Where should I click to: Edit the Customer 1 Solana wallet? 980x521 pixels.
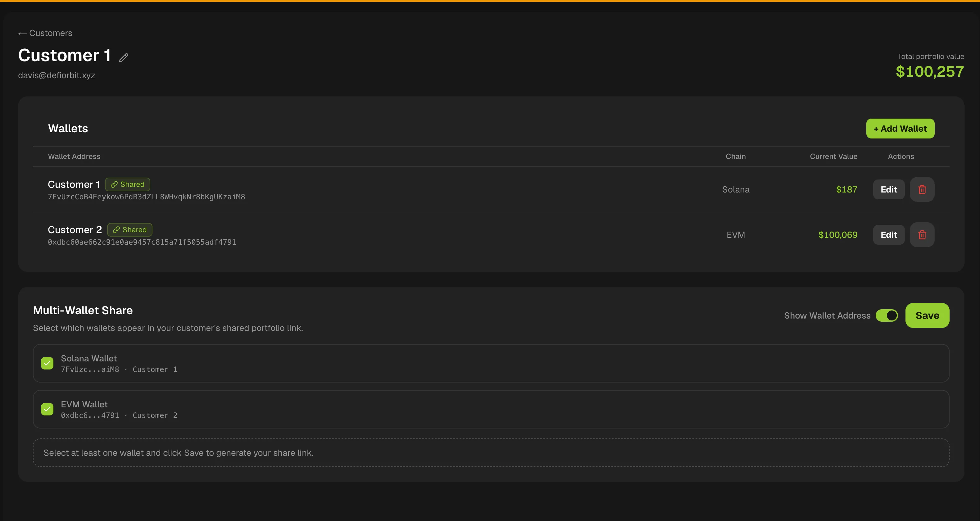coord(889,189)
